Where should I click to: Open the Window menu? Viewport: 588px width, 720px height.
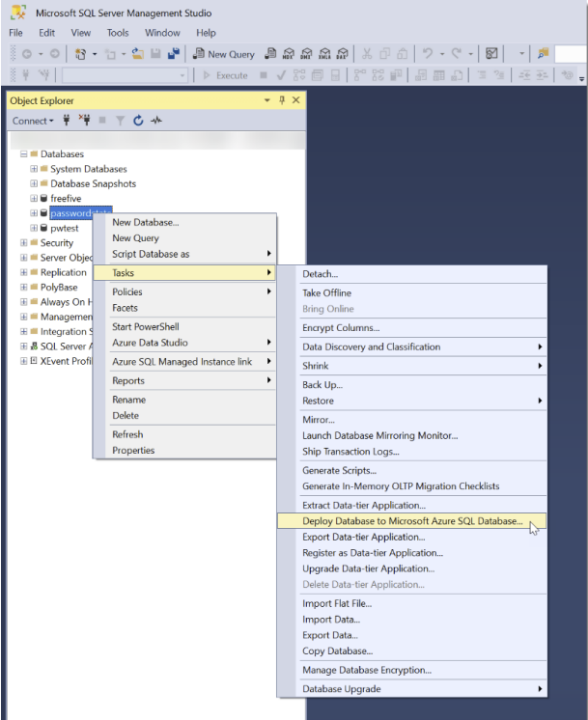pyautogui.click(x=162, y=33)
